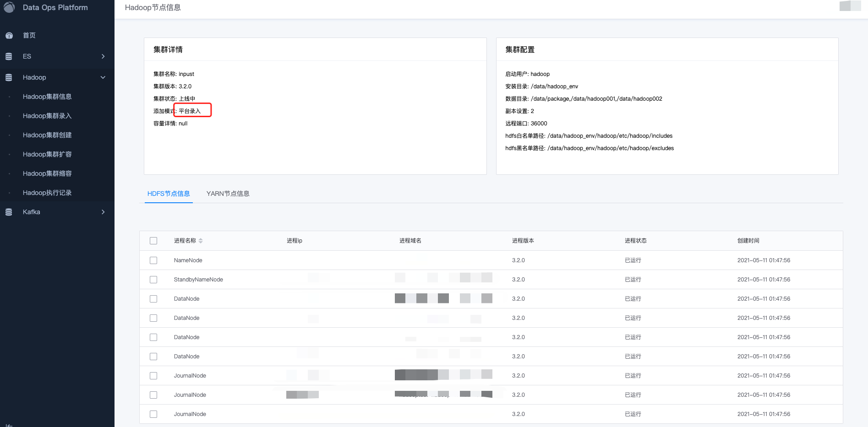
Task: Click the home dashboard icon beside 首页
Action: pos(9,35)
